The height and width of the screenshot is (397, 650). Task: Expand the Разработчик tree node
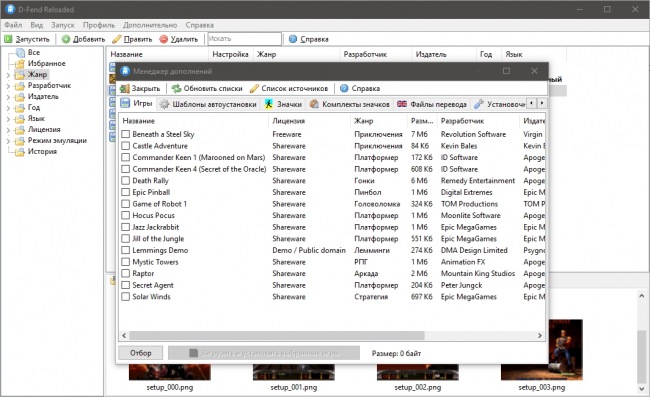click(x=8, y=86)
